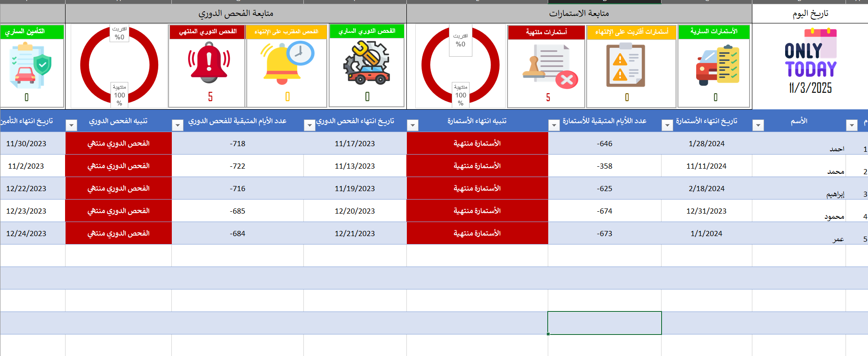
Task: Open filter dropdown for تنبيه الفحص الدوري column
Action: pos(71,125)
